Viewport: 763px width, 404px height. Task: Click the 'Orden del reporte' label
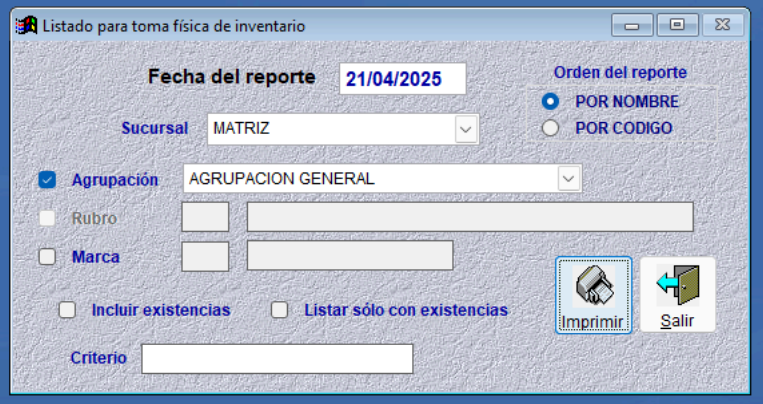tap(620, 73)
